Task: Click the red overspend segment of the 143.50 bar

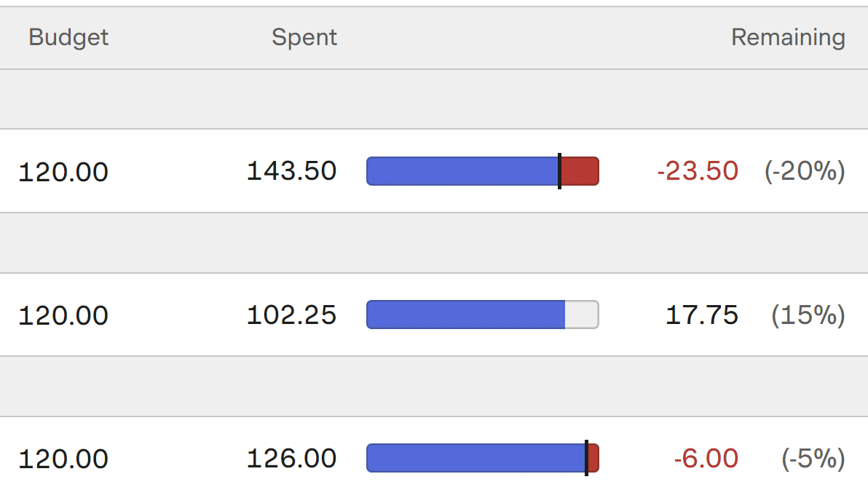Action: [580, 171]
